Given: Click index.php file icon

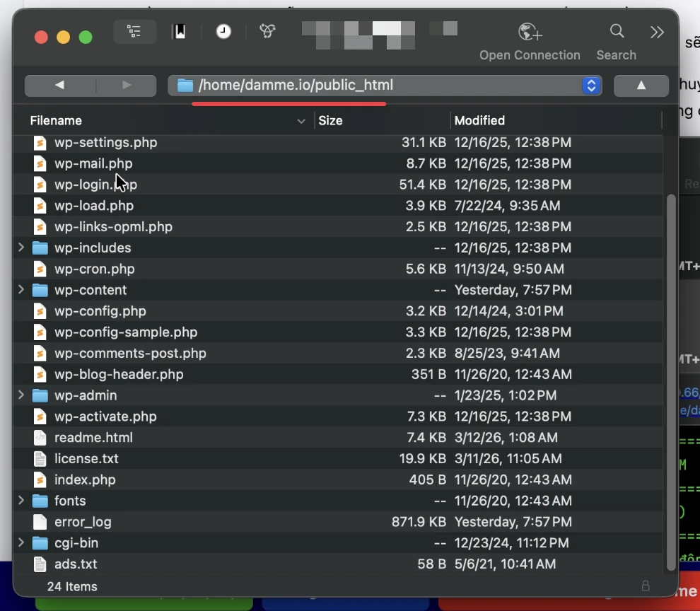Looking at the screenshot, I should click(40, 479).
